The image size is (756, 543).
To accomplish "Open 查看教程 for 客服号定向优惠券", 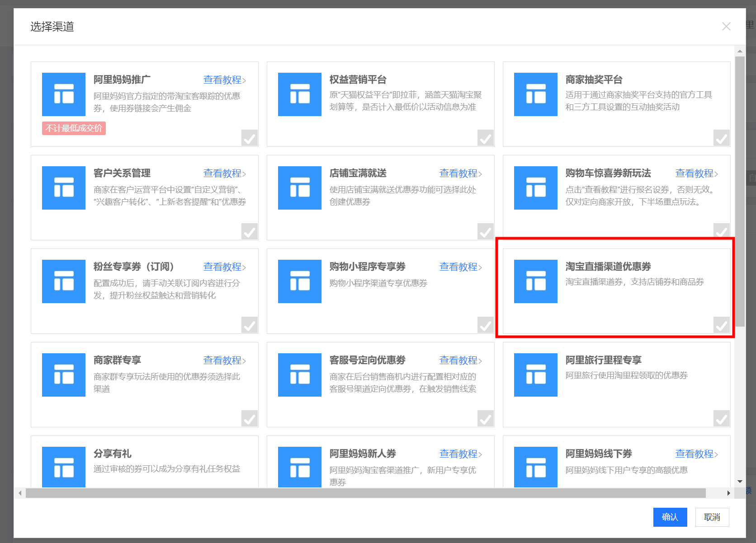I will pos(461,360).
